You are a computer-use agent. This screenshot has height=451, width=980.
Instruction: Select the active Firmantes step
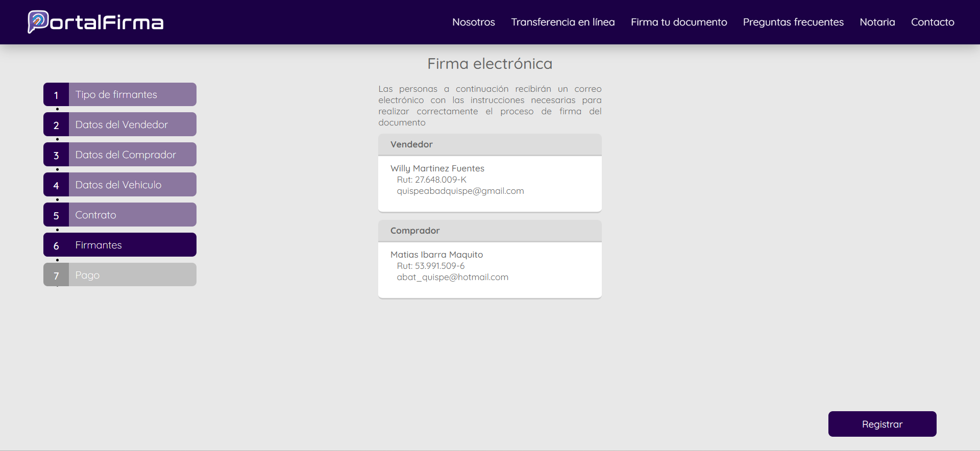click(x=120, y=245)
